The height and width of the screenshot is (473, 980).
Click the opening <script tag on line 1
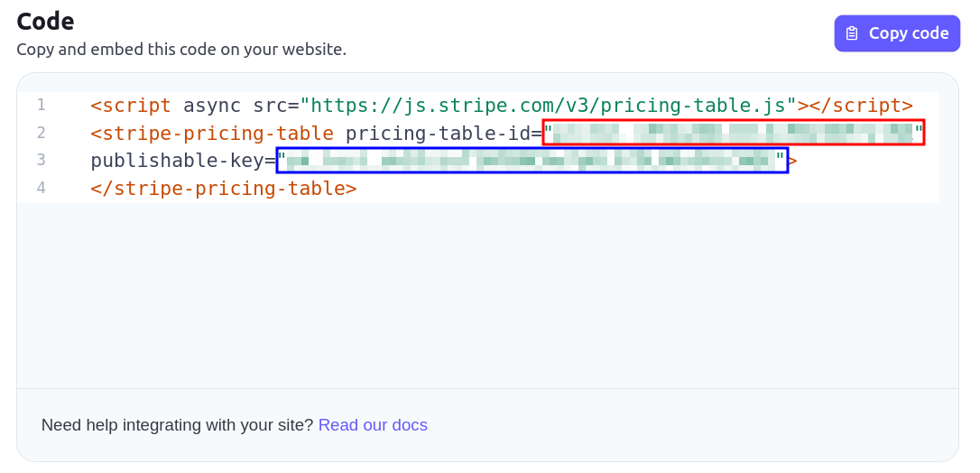[131, 106]
